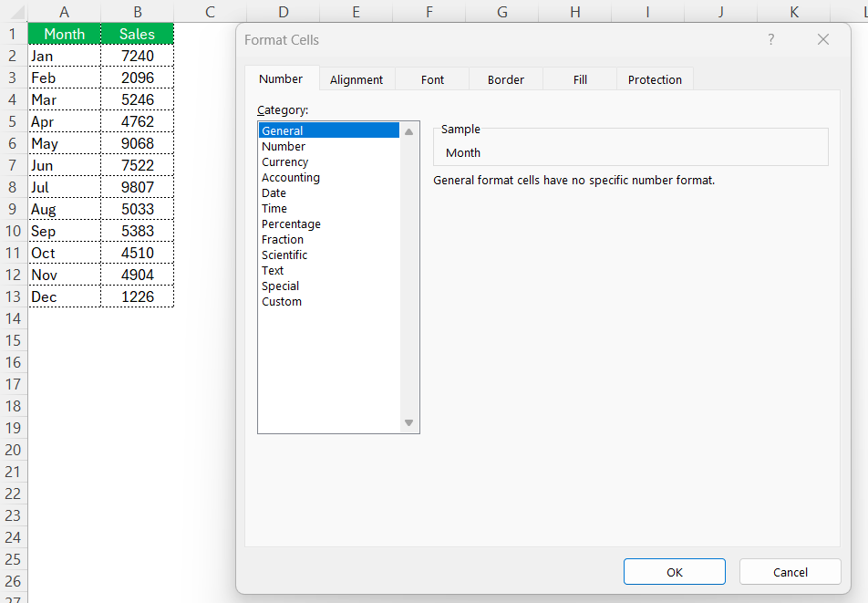Select the Time category

tap(329, 208)
